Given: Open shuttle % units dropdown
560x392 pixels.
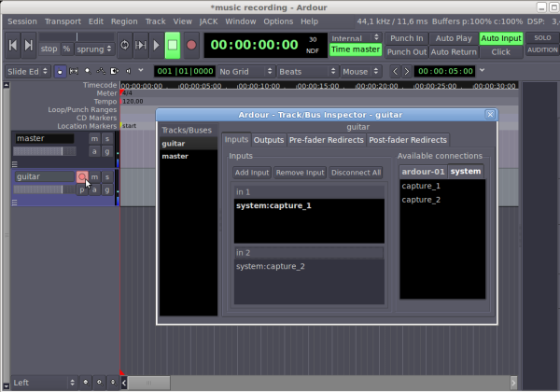Looking at the screenshot, I should click(67, 49).
